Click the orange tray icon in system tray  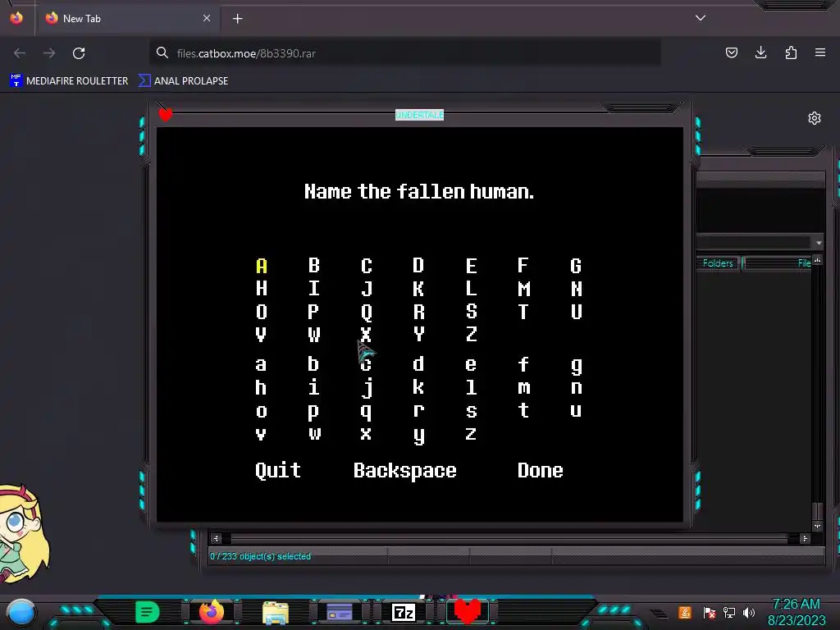(x=685, y=612)
